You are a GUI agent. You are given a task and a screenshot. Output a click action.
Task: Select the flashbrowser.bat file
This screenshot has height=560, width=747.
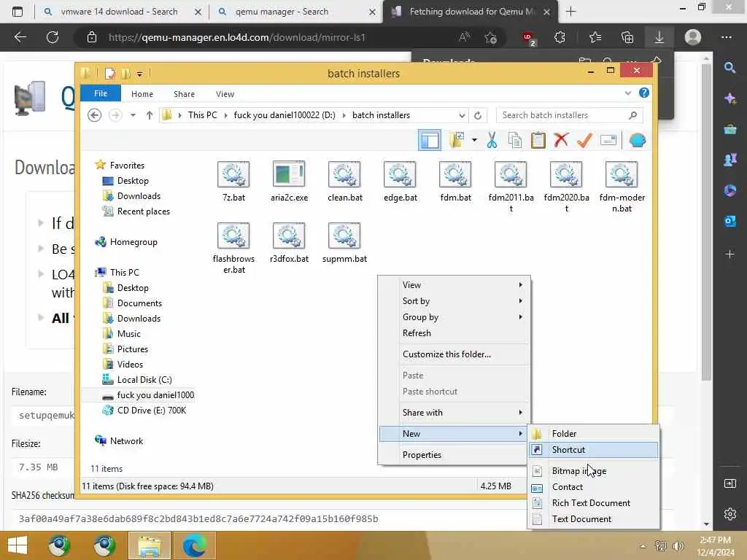point(233,248)
